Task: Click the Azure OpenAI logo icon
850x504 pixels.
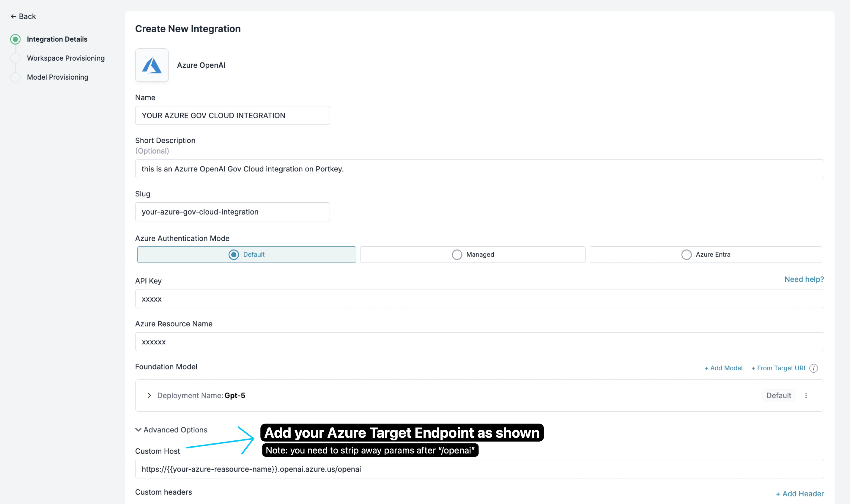Action: (152, 65)
